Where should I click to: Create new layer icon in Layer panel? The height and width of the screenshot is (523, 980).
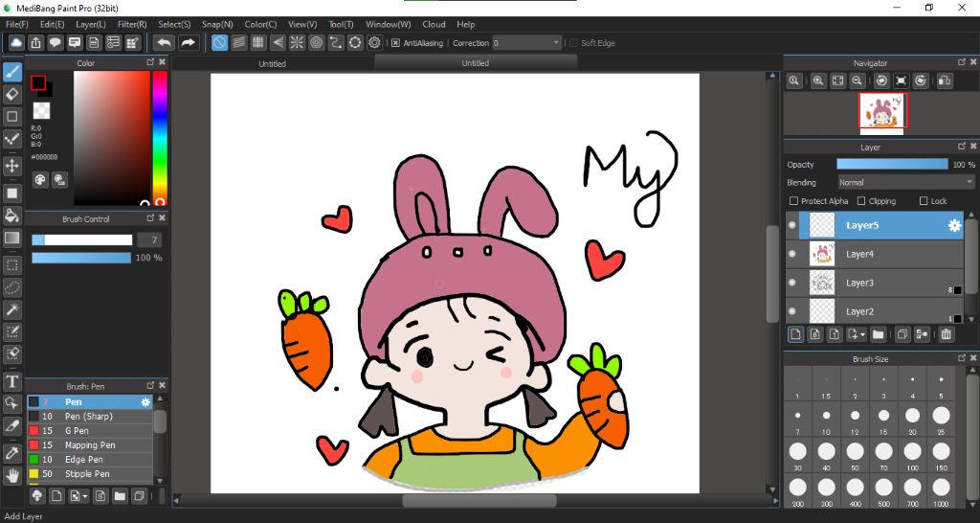tap(795, 334)
